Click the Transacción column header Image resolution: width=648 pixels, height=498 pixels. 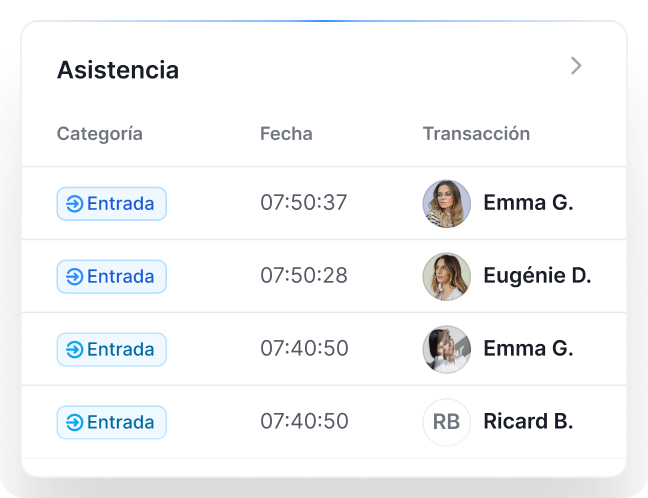point(476,134)
